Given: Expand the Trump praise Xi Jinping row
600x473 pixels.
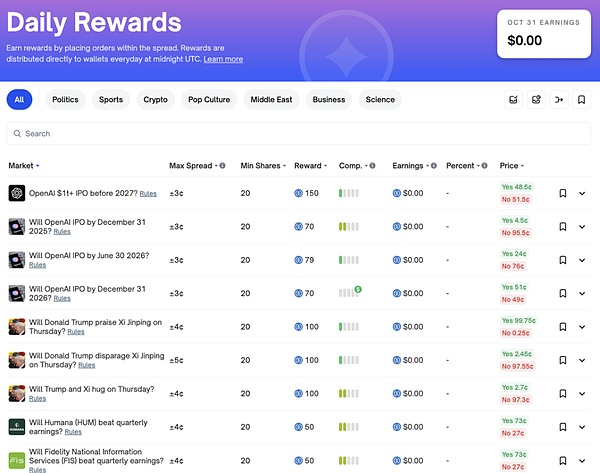Looking at the screenshot, I should [x=582, y=326].
